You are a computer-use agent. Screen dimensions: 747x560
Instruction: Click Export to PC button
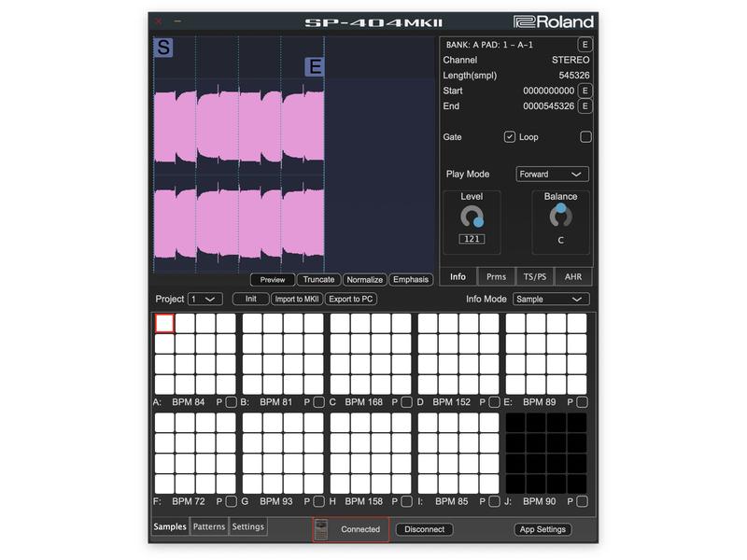tap(351, 299)
